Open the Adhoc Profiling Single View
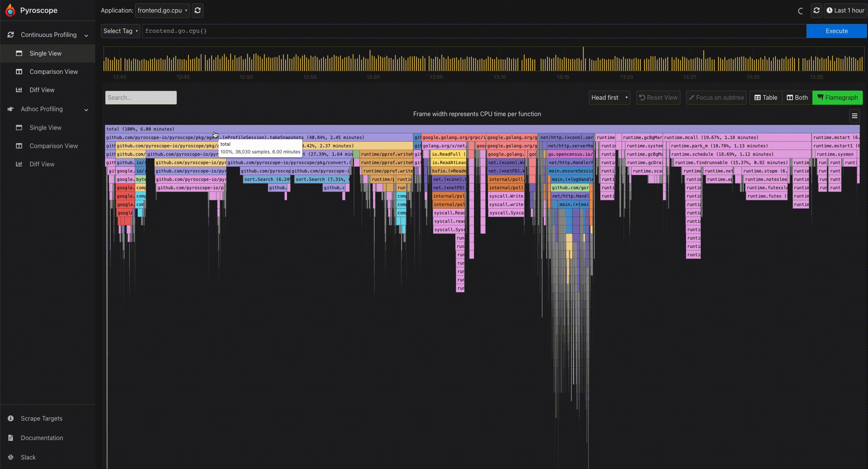Viewport: 868px width, 469px height. [x=45, y=128]
